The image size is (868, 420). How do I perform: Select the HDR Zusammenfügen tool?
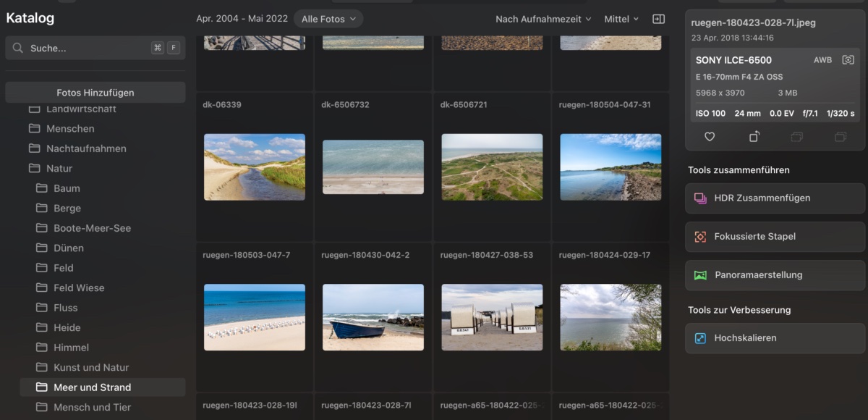point(774,198)
